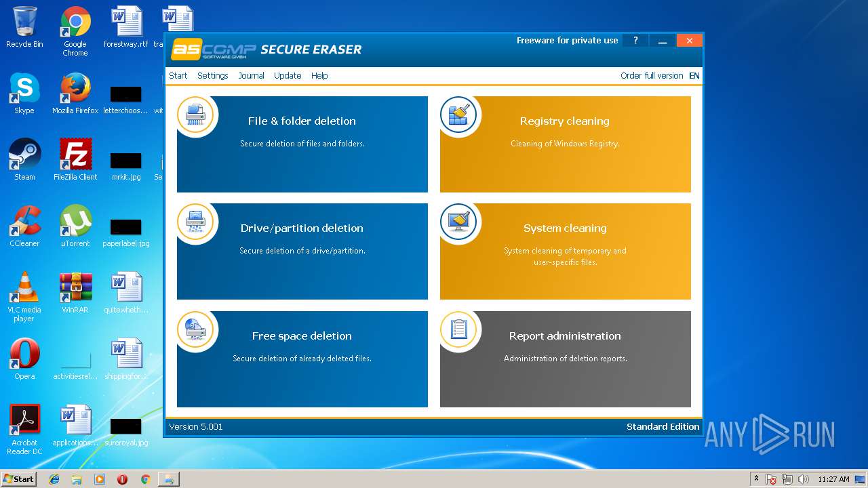Click the drive/partition shredder icon

pyautogui.click(x=195, y=222)
